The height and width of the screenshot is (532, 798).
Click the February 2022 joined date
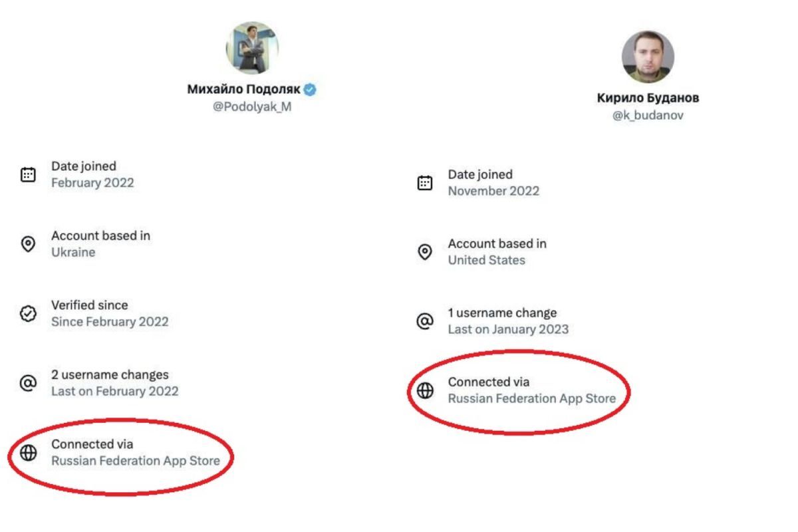coord(93,183)
